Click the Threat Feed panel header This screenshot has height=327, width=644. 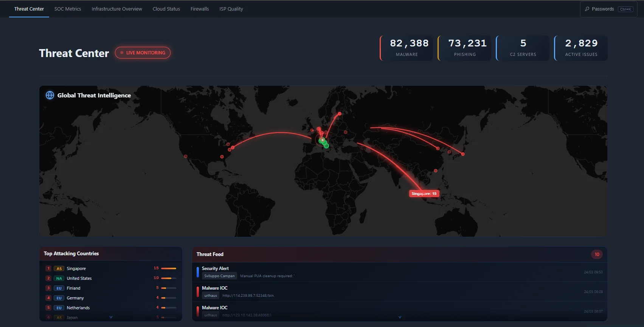click(400, 255)
